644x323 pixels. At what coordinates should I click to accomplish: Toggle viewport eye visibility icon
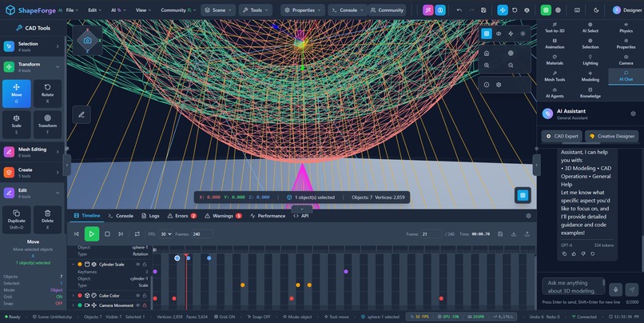(499, 34)
